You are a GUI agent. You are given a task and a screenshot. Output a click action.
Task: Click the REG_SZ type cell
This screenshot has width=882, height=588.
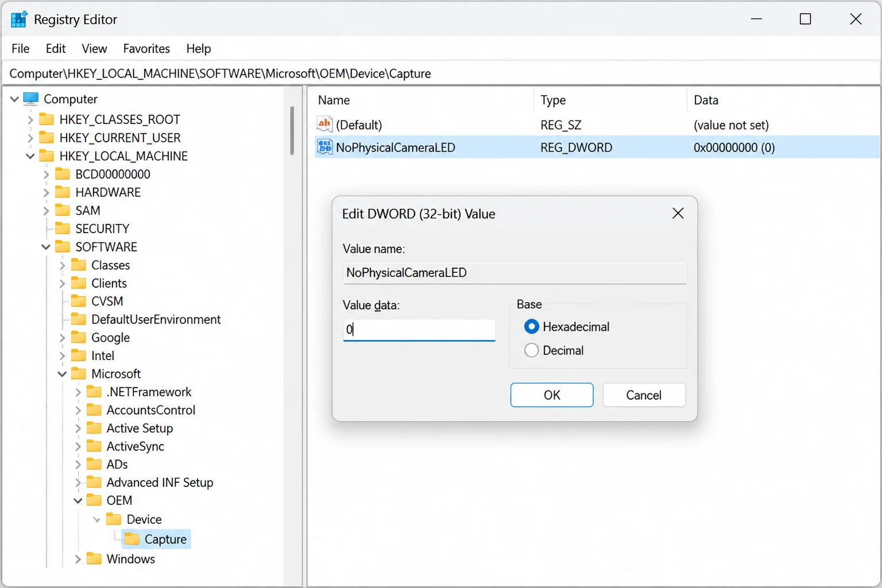click(560, 125)
